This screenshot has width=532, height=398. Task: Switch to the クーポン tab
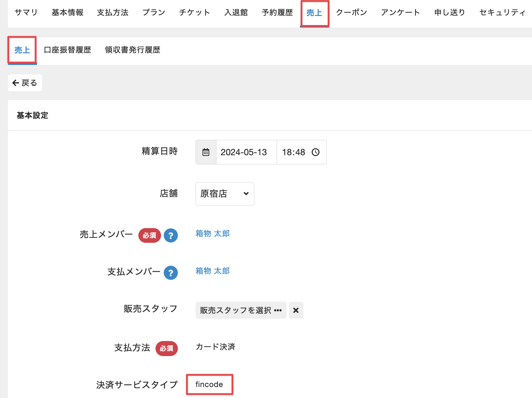click(351, 13)
